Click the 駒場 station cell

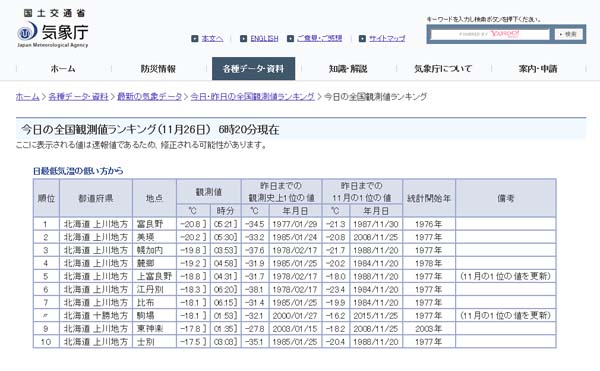pos(154,316)
